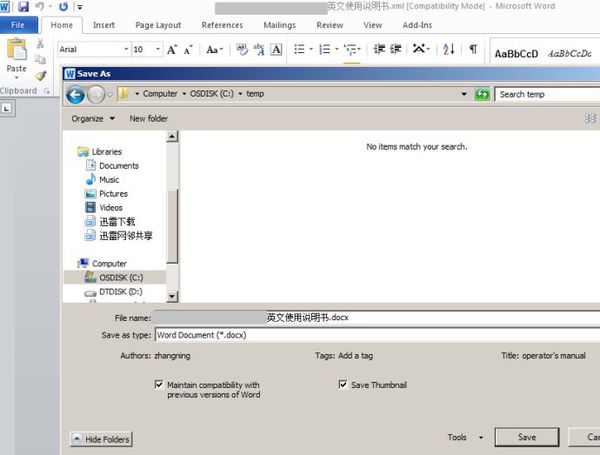Click the Sort icon in ribbon
The width and height of the screenshot is (600, 455).
point(448,49)
